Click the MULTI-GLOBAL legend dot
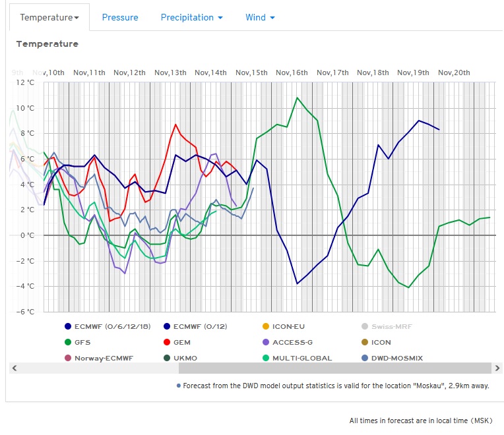Screen dimensions: 504x435 (x=266, y=358)
